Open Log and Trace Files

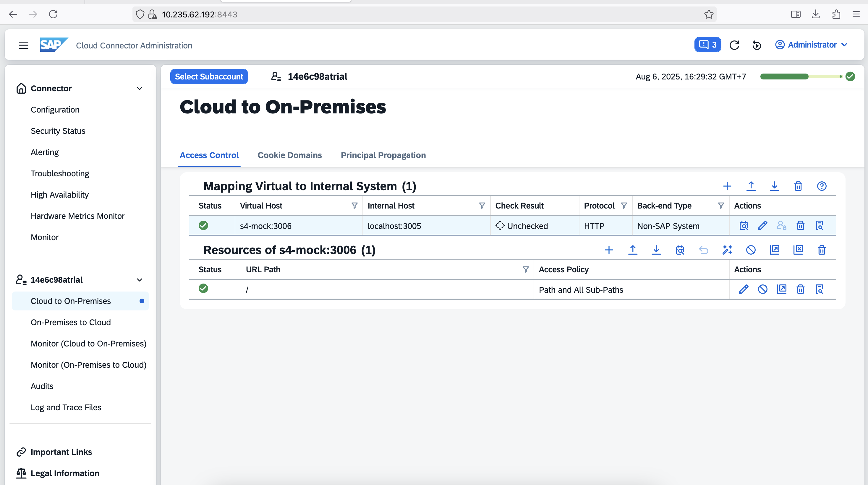tap(66, 407)
